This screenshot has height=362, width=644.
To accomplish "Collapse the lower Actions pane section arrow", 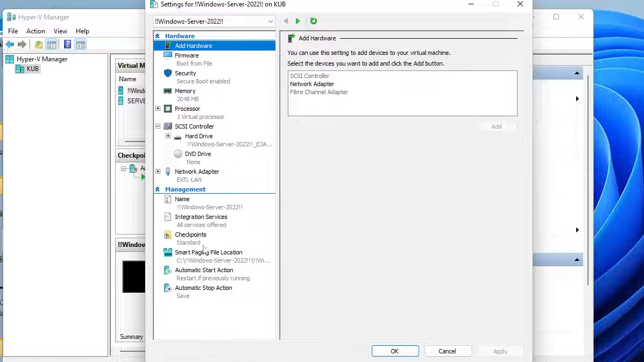I will [x=577, y=259].
